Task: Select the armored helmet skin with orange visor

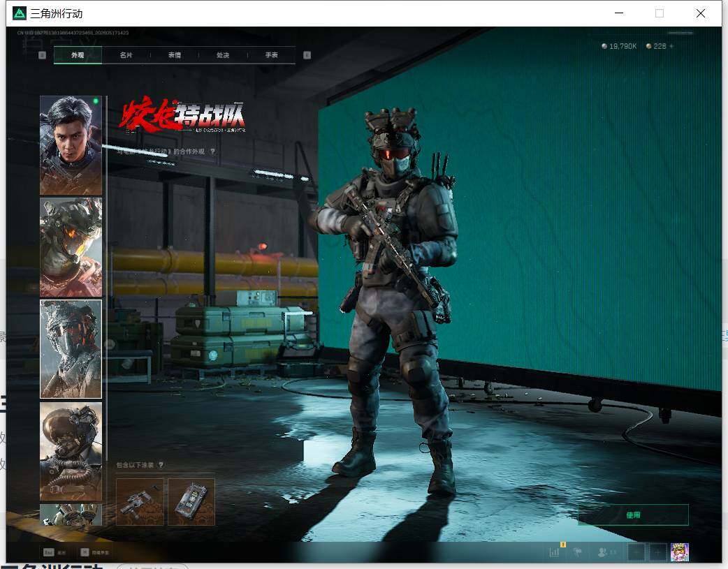Action: point(71,247)
